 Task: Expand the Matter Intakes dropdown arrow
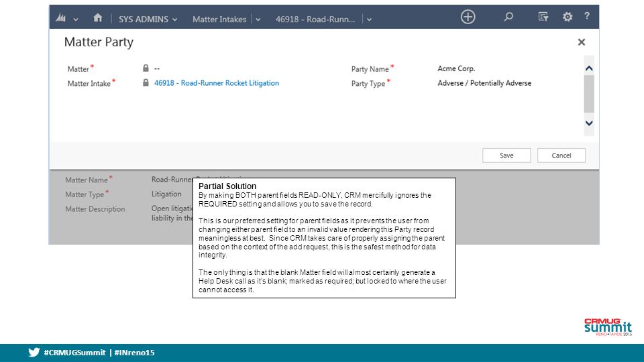pyautogui.click(x=258, y=19)
